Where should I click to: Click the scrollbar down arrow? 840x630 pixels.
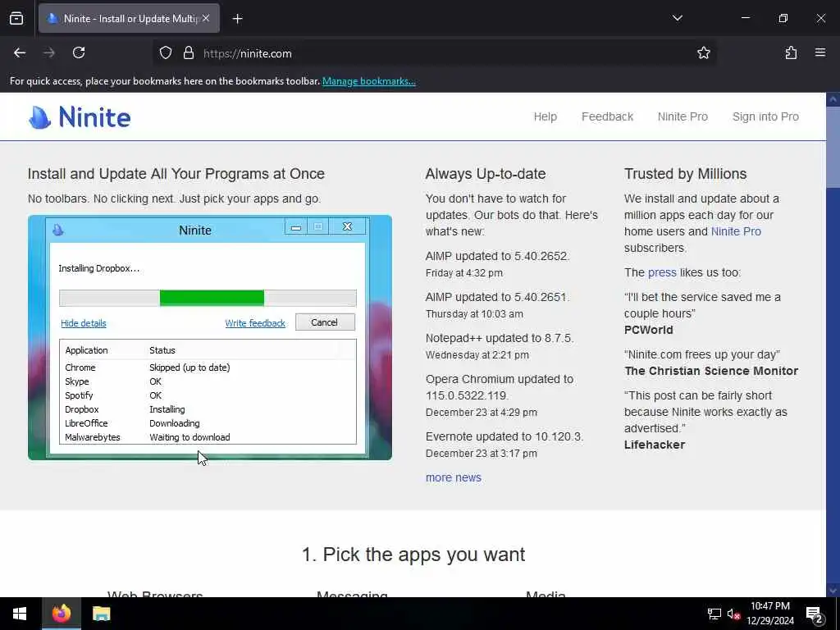[x=833, y=591]
